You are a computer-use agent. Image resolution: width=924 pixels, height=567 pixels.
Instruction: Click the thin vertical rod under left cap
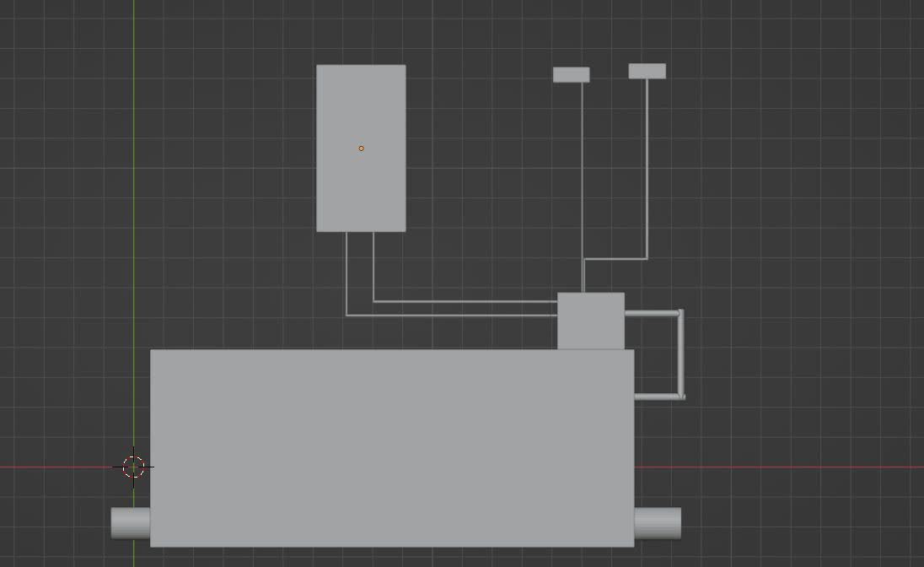[x=583, y=169]
